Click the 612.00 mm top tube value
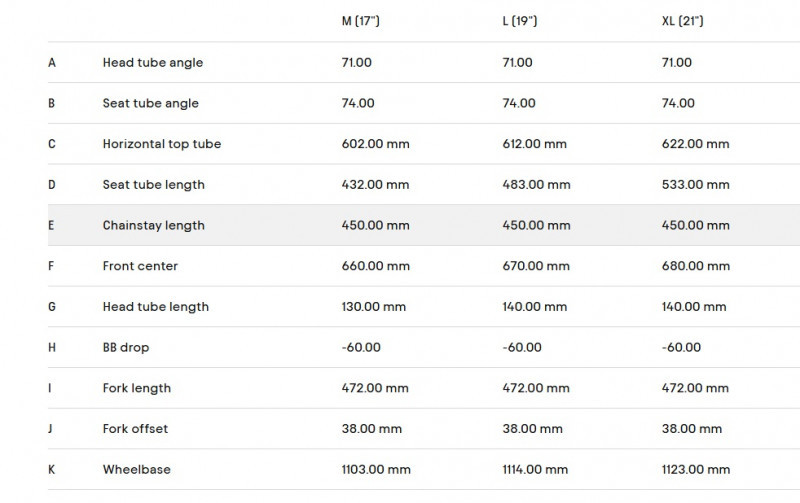The image size is (800, 503). pos(534,144)
